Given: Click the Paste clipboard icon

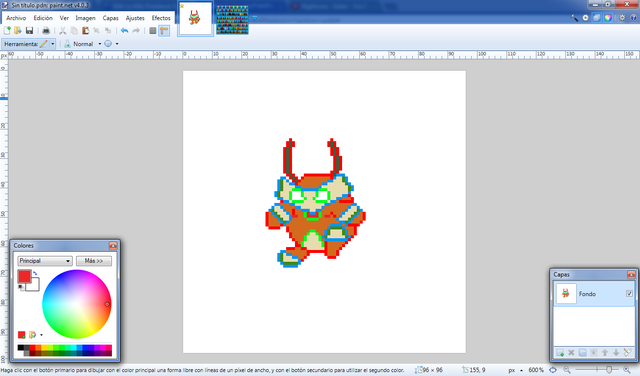Looking at the screenshot, I should click(x=85, y=31).
